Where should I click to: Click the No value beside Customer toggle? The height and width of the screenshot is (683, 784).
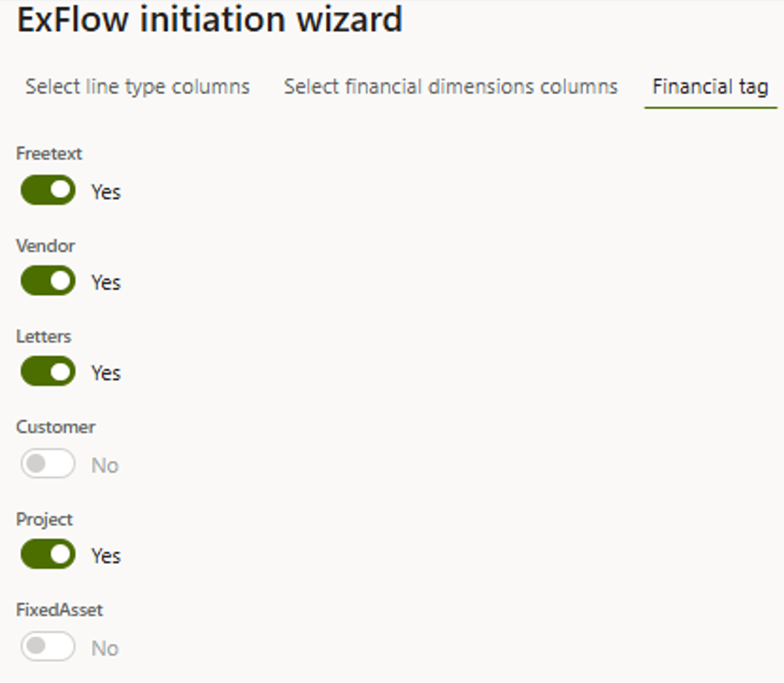click(x=105, y=466)
